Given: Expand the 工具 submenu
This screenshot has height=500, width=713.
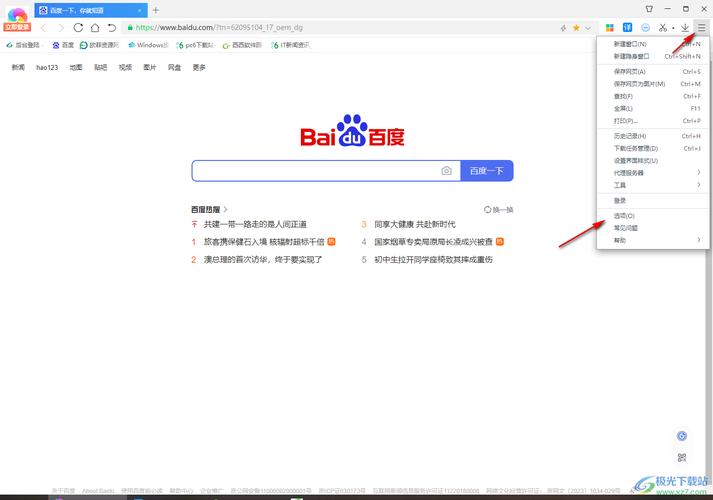Looking at the screenshot, I should [653, 185].
